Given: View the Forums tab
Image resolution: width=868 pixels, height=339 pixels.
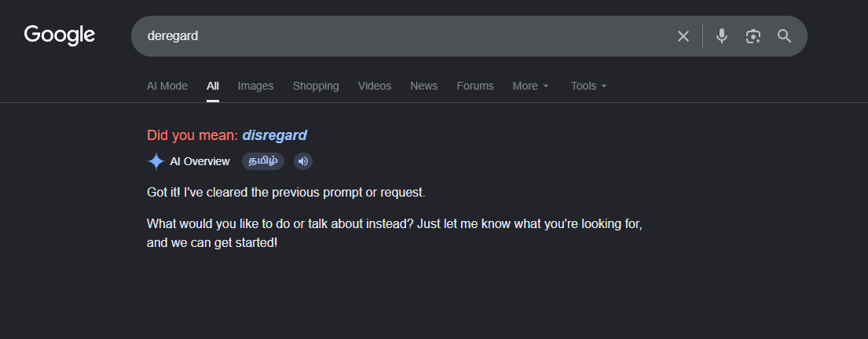Looking at the screenshot, I should point(475,86).
